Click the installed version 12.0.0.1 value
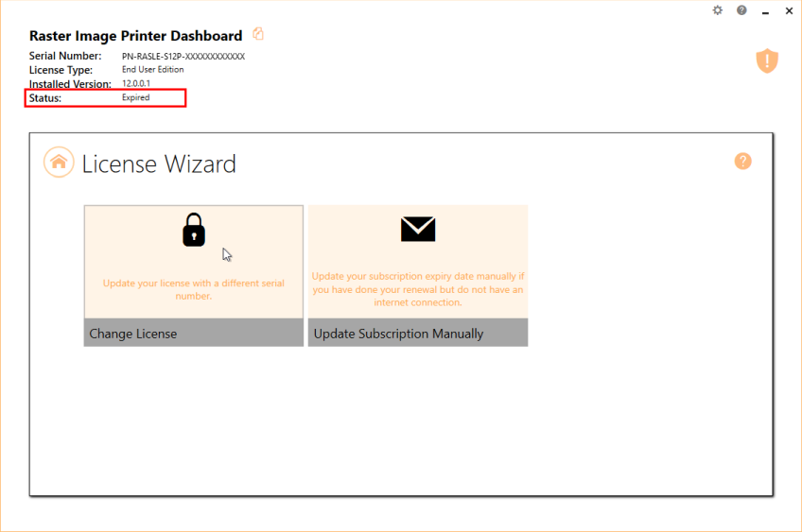802x532 pixels. point(136,83)
